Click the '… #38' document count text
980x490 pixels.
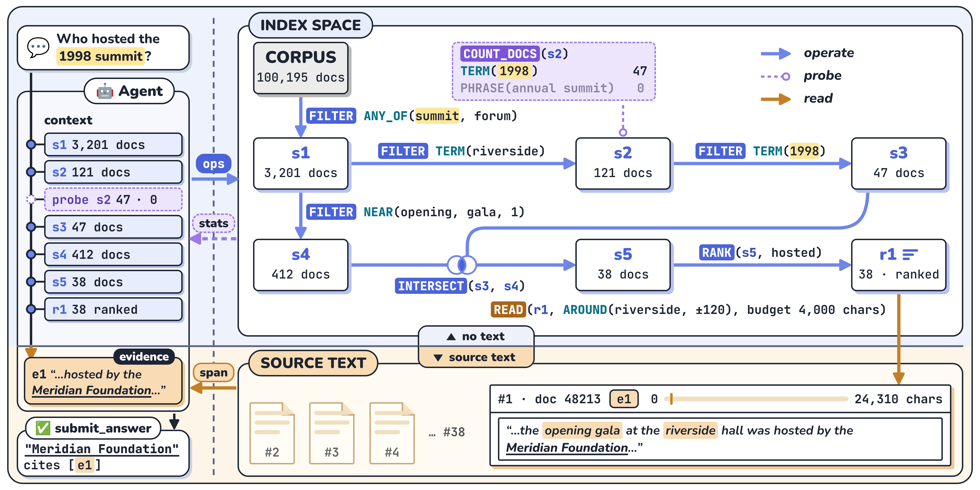447,432
